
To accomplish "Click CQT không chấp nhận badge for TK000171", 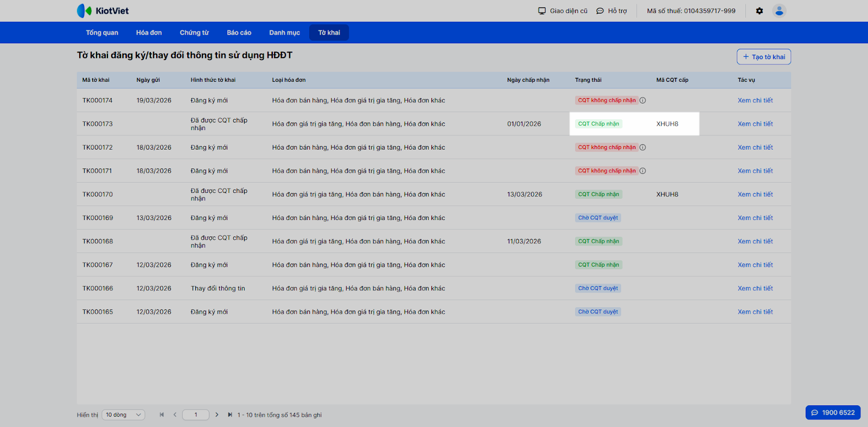I will point(607,171).
